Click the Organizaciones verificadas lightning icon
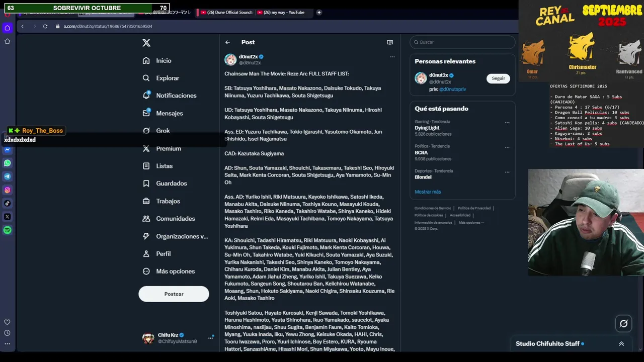 point(146,236)
